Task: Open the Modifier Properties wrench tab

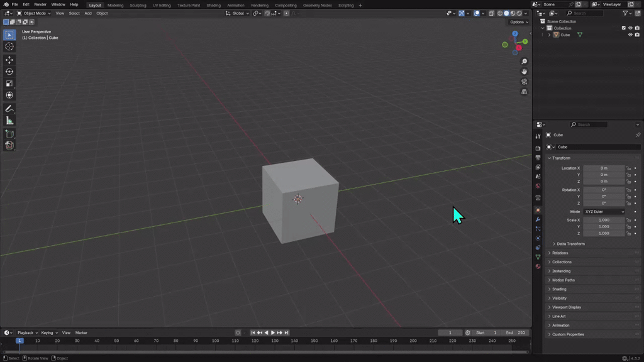Action: click(x=538, y=219)
